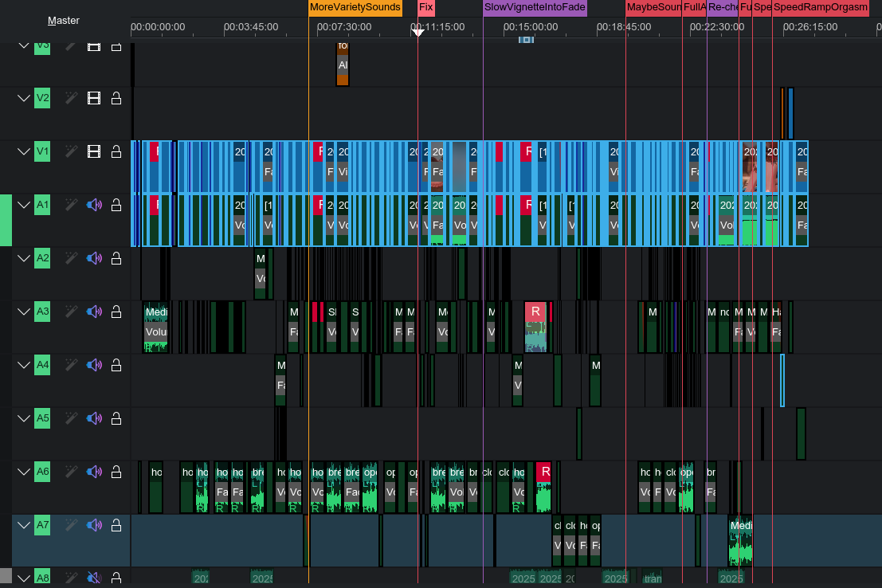Select the Medi Volu clip on A3

point(156,327)
